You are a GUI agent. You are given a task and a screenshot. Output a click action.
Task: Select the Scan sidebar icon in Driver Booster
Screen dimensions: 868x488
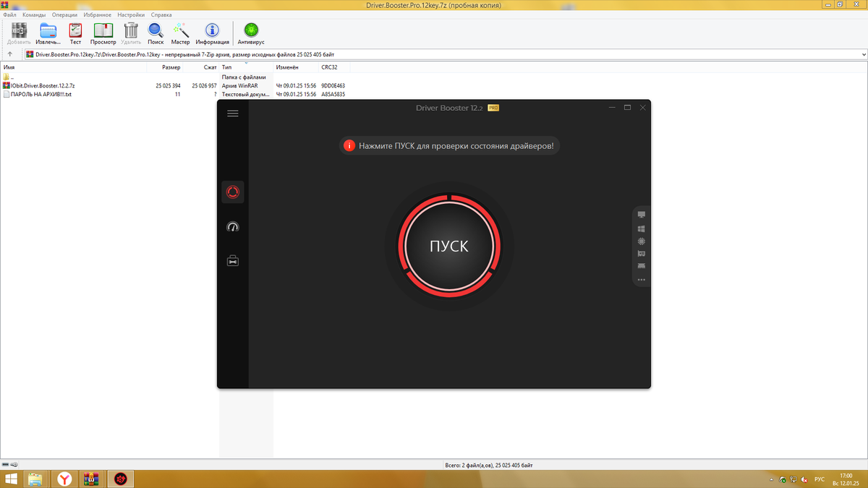(233, 192)
